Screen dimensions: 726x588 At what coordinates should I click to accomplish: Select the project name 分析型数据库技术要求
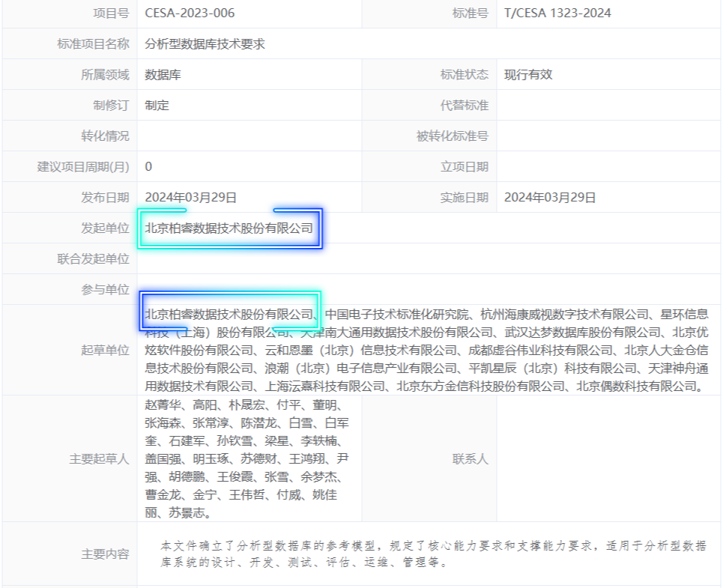(x=205, y=44)
